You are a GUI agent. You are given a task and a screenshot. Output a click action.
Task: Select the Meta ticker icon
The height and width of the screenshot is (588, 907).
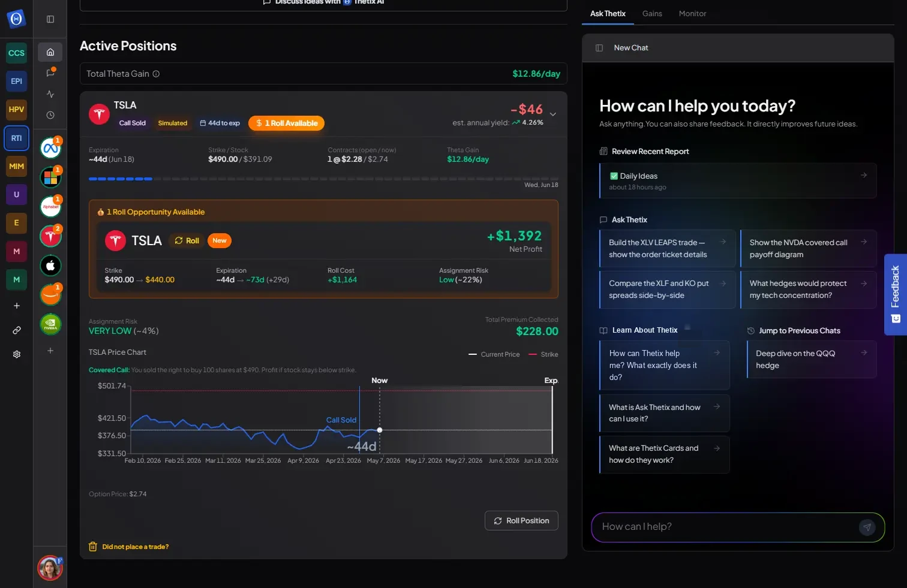[x=51, y=148]
